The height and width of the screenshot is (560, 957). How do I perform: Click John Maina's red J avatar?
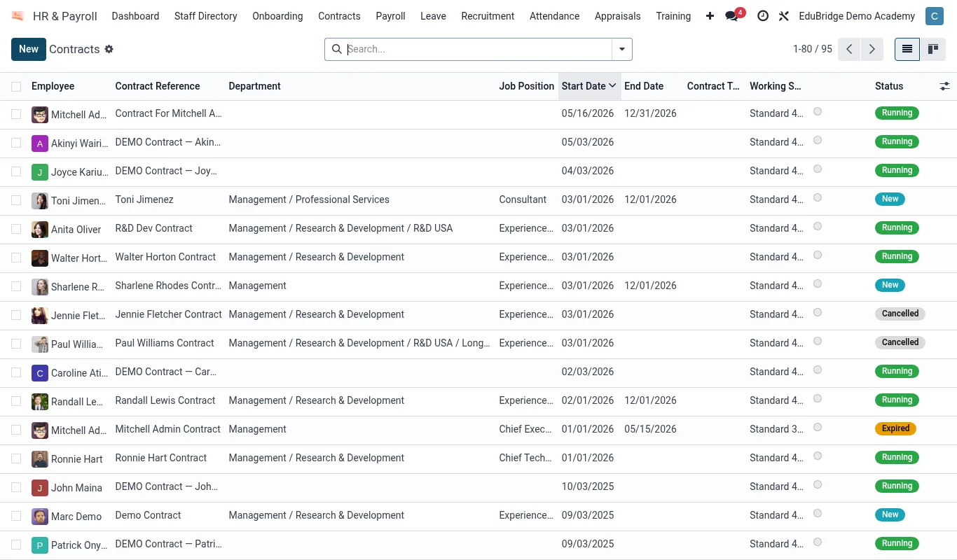click(x=40, y=487)
